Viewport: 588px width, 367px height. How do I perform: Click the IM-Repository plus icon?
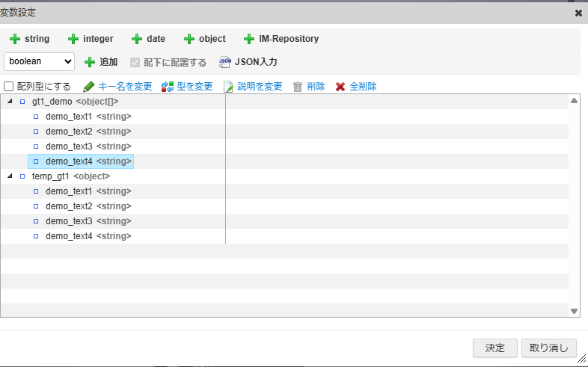click(249, 39)
